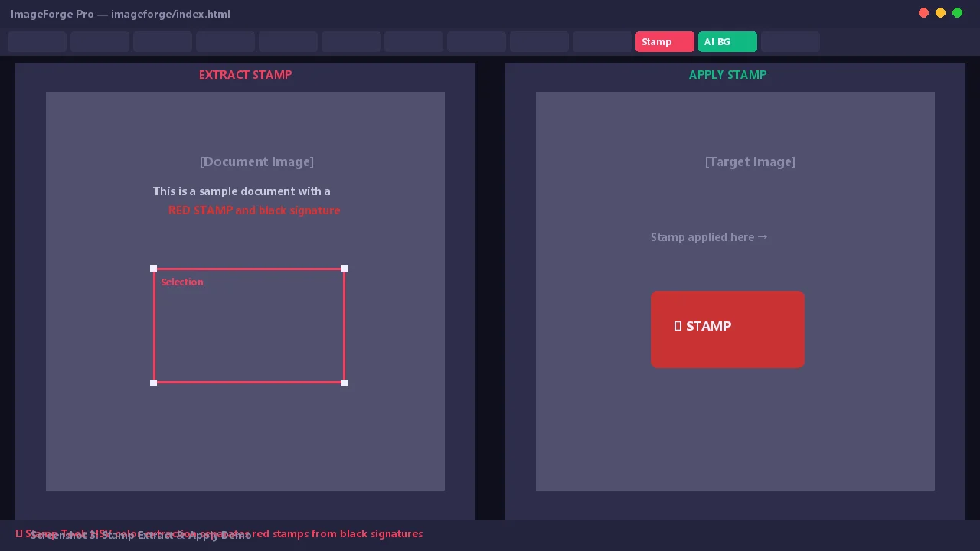This screenshot has height=551, width=980.
Task: Close the window with the red button
Action: (x=923, y=13)
